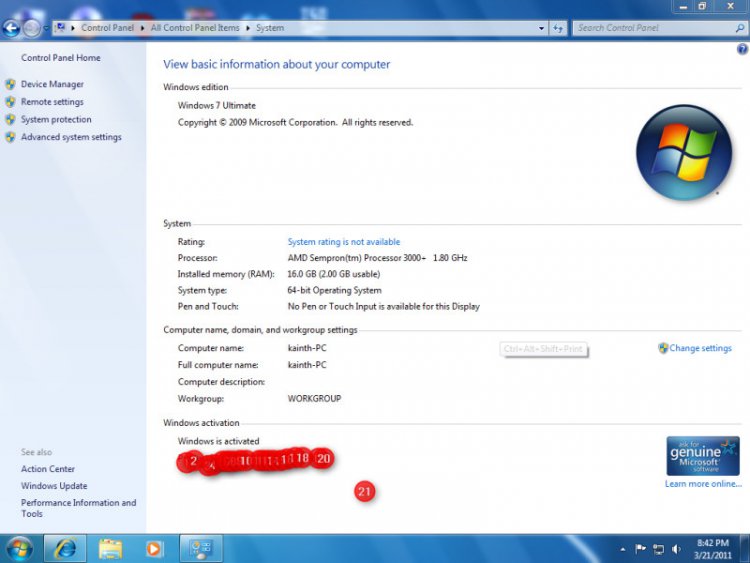
Task: Click the search magnifier icon
Action: point(740,28)
